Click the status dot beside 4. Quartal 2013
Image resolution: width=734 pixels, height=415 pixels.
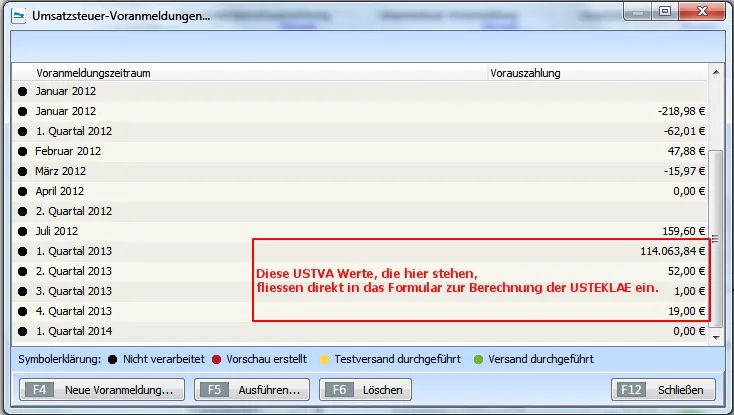coord(23,311)
